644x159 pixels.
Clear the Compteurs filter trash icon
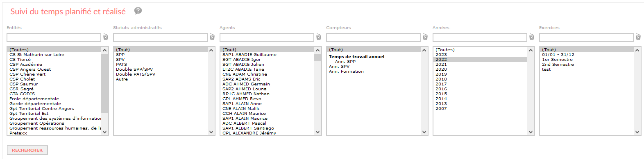click(425, 37)
